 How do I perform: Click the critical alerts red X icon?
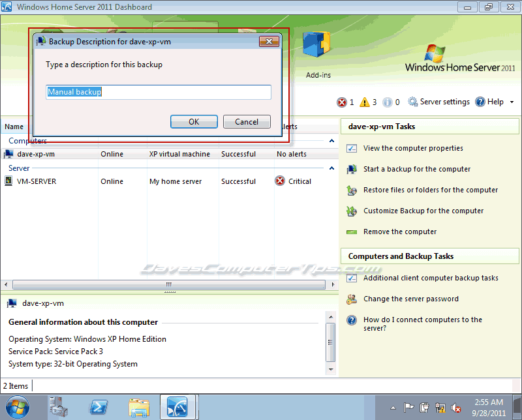point(342,102)
